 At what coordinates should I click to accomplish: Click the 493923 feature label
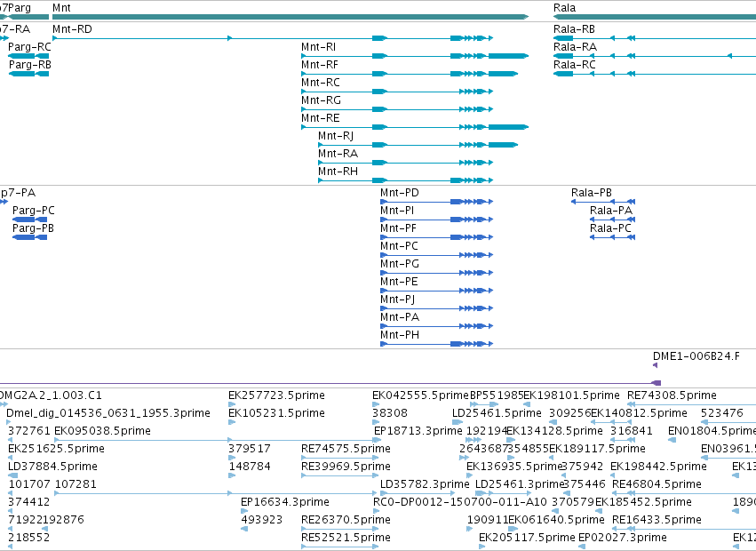coord(262,520)
